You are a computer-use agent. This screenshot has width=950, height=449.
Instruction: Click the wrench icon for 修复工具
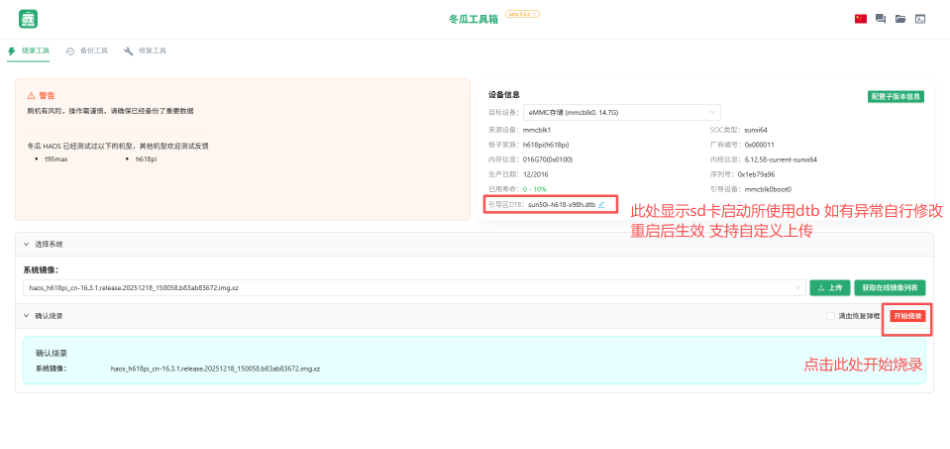click(128, 50)
